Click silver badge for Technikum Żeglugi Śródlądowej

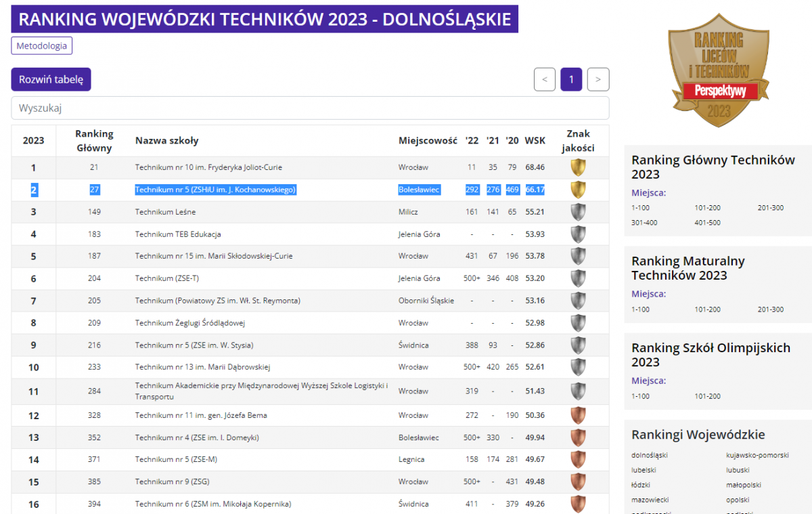[578, 323]
